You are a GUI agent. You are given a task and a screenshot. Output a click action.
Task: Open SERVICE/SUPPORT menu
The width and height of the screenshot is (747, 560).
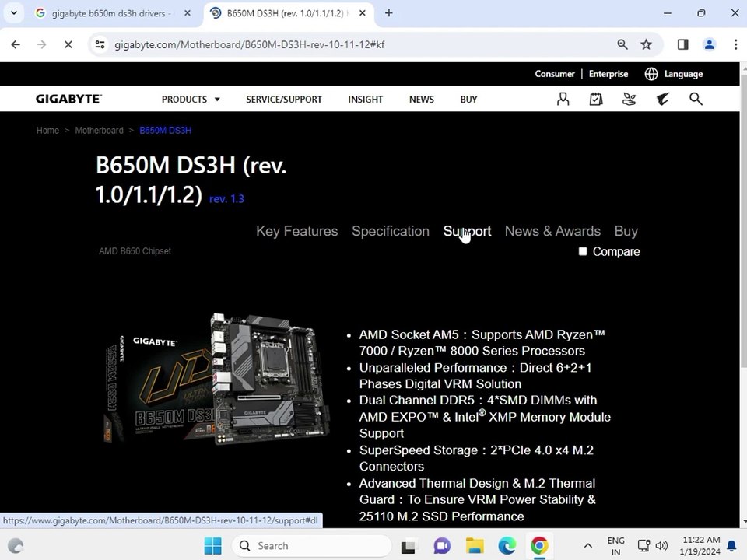pos(284,99)
